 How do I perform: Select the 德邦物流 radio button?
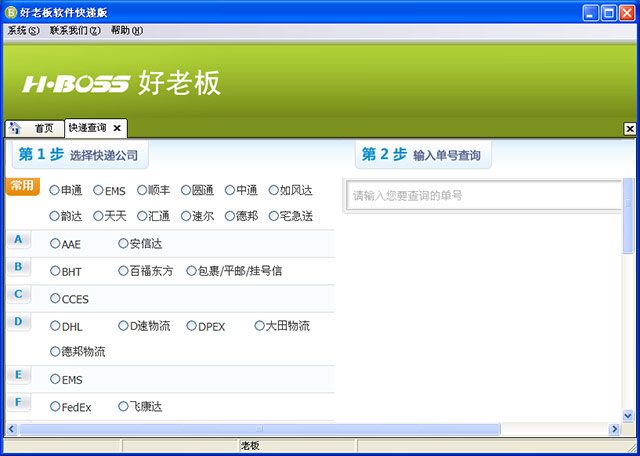[55, 351]
